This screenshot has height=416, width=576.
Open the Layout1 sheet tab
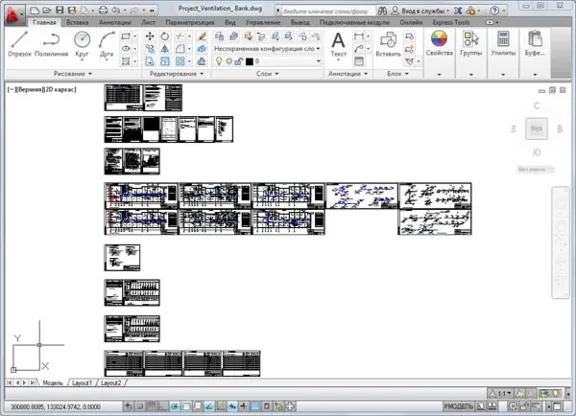click(x=82, y=383)
